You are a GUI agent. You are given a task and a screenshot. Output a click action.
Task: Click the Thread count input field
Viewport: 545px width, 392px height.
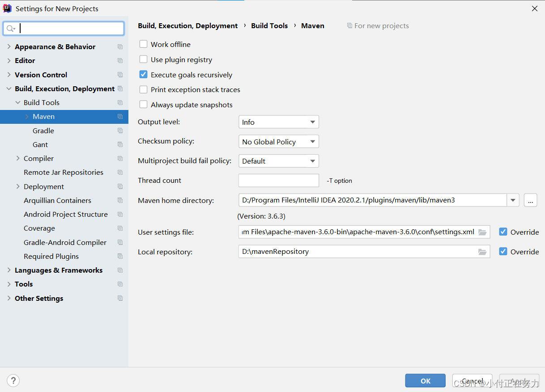point(278,181)
